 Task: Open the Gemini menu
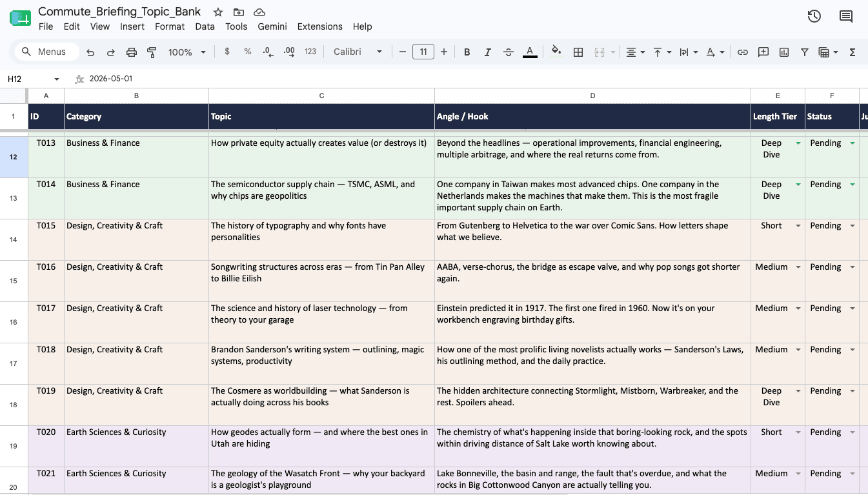(x=272, y=26)
